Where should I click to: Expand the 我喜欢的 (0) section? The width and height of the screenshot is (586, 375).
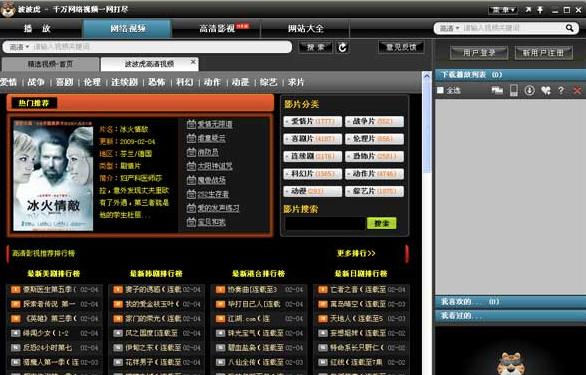(x=510, y=302)
